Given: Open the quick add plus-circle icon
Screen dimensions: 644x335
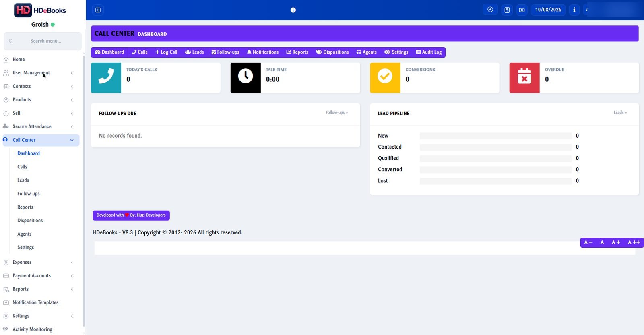Looking at the screenshot, I should (490, 10).
